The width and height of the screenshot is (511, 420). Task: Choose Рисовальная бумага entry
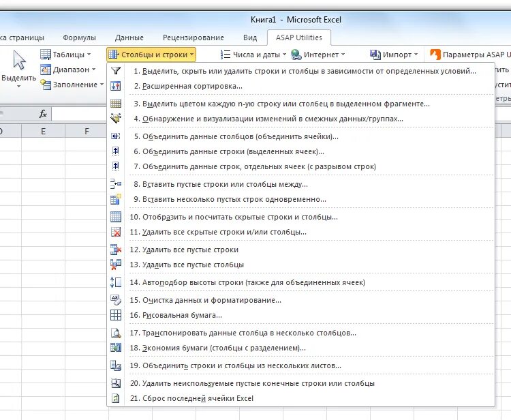301,315
